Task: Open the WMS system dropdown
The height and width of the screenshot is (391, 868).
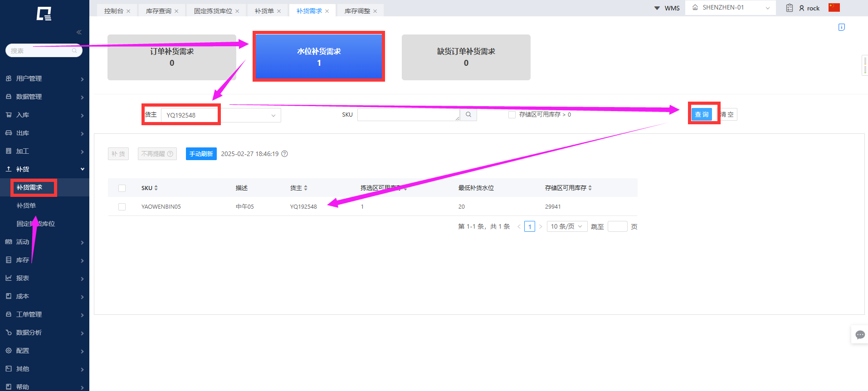Action: tap(667, 8)
